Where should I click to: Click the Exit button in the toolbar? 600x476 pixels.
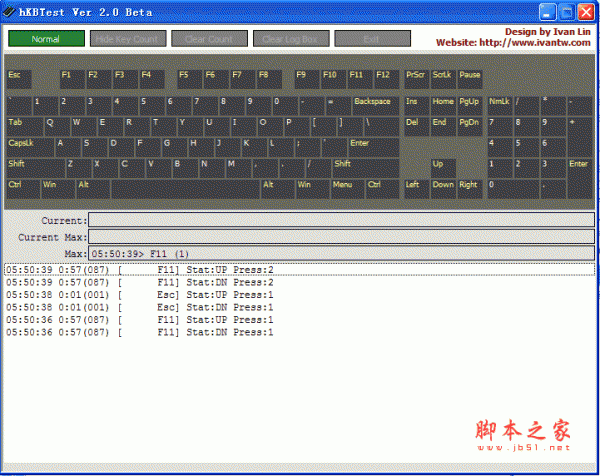372,39
